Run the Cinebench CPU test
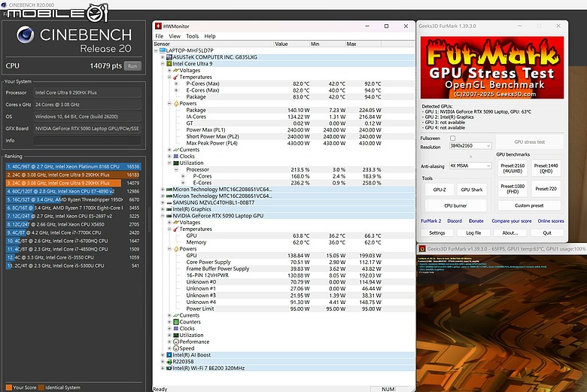The image size is (587, 392). pos(132,66)
